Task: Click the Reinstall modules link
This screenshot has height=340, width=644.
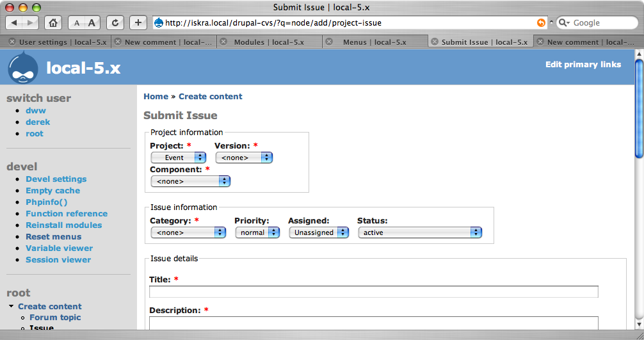Action: point(63,225)
